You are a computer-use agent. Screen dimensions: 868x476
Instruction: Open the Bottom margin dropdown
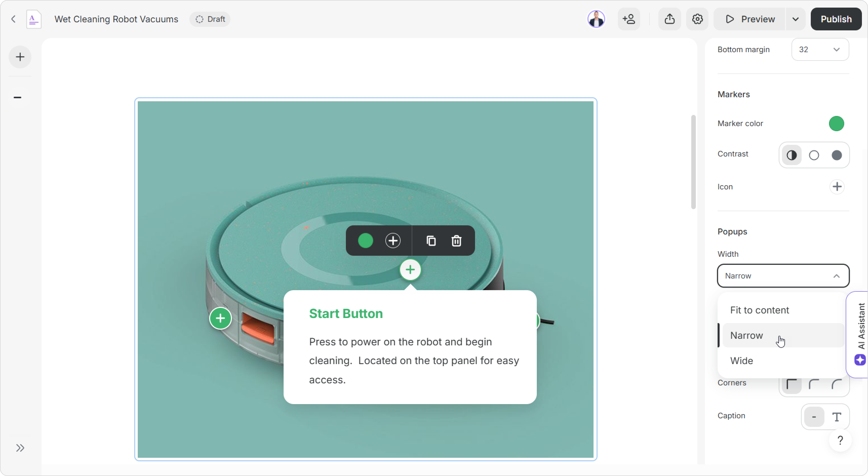[x=820, y=50]
